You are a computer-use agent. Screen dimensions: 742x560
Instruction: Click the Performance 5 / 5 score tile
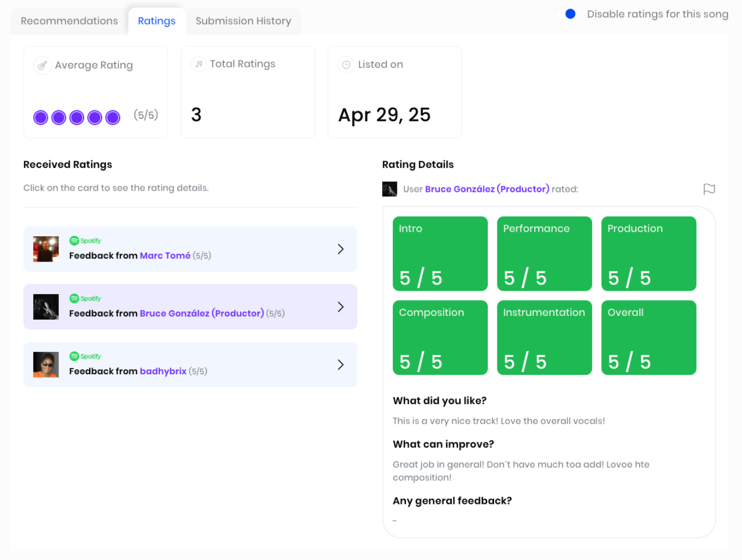tap(544, 254)
